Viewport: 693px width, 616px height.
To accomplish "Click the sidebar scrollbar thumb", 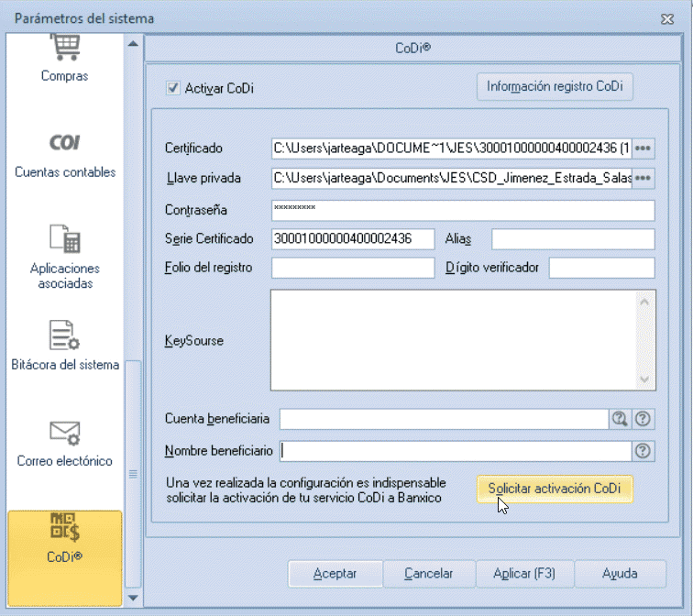I will click(133, 474).
